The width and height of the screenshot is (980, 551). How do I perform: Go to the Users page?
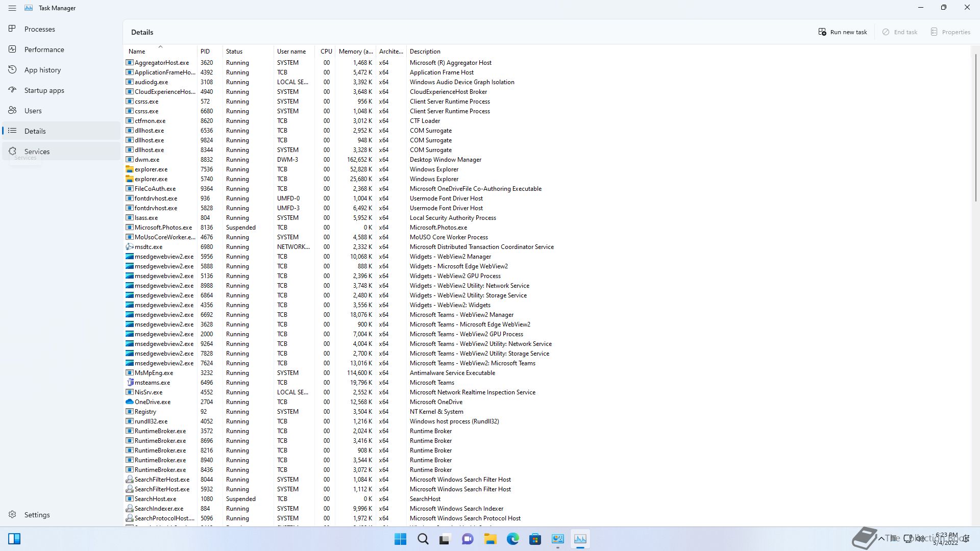point(61,111)
